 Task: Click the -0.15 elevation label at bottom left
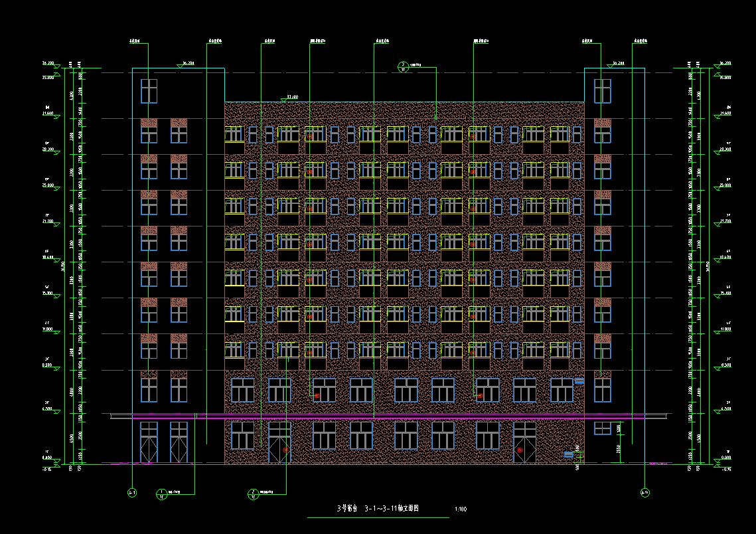click(x=47, y=469)
